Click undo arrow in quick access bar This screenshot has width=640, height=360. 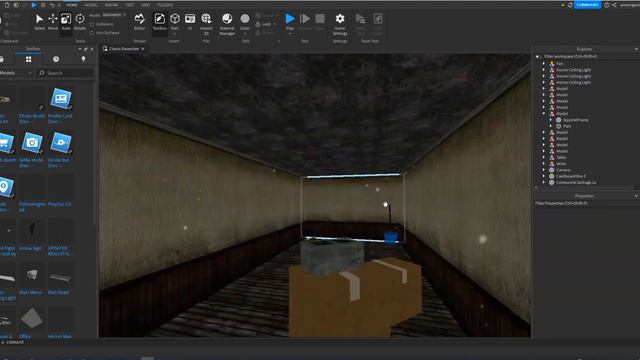coord(52,5)
